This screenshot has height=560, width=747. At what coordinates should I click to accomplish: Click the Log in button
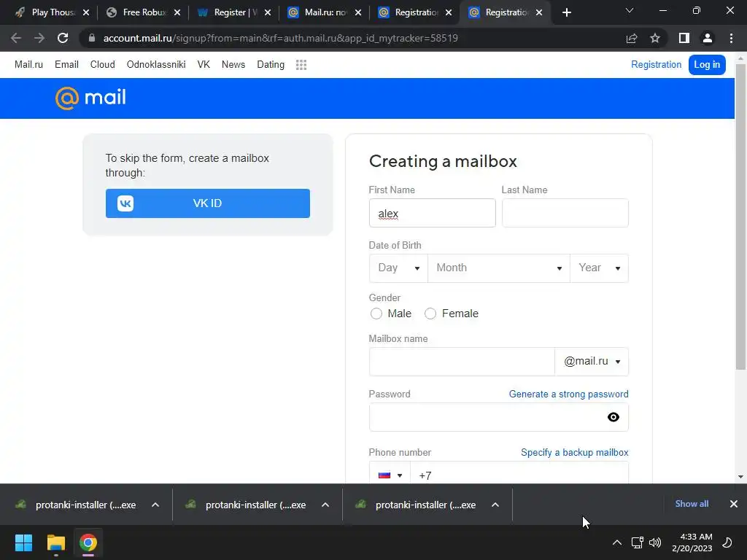[x=707, y=64]
